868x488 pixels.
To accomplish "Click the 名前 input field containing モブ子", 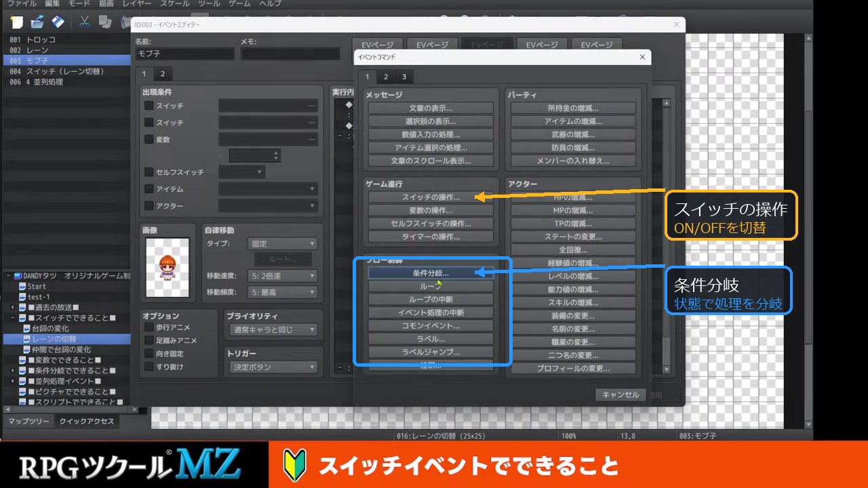I will [184, 54].
